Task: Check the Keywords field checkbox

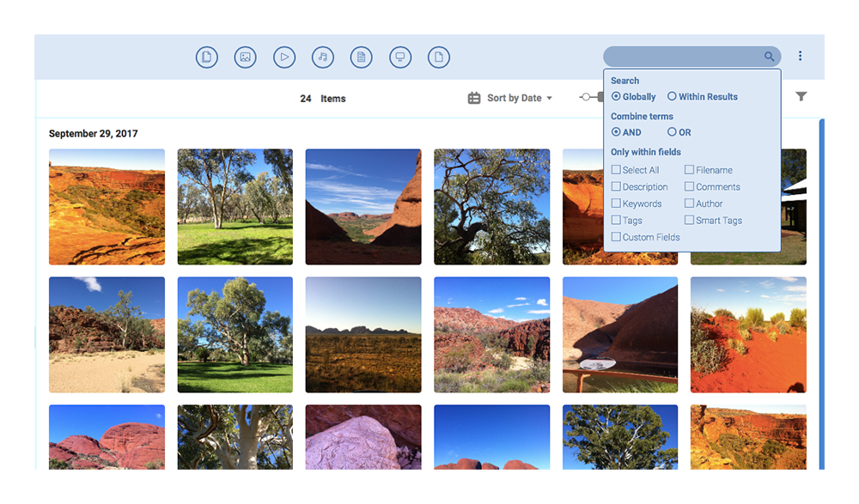Action: point(615,203)
